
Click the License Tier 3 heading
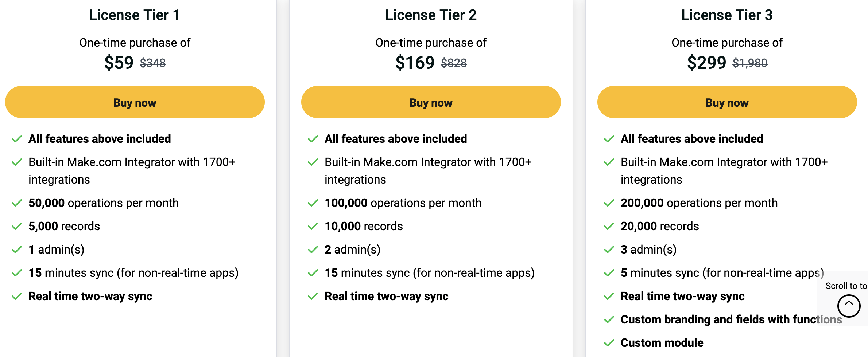(727, 15)
